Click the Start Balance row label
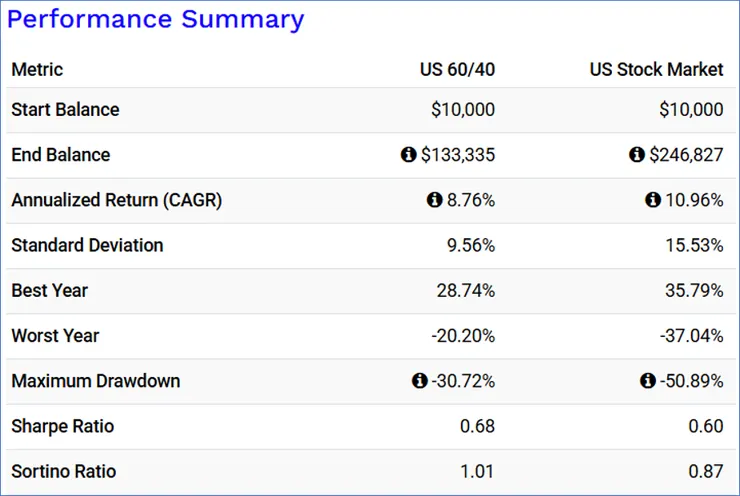The width and height of the screenshot is (740, 496). coord(65,110)
